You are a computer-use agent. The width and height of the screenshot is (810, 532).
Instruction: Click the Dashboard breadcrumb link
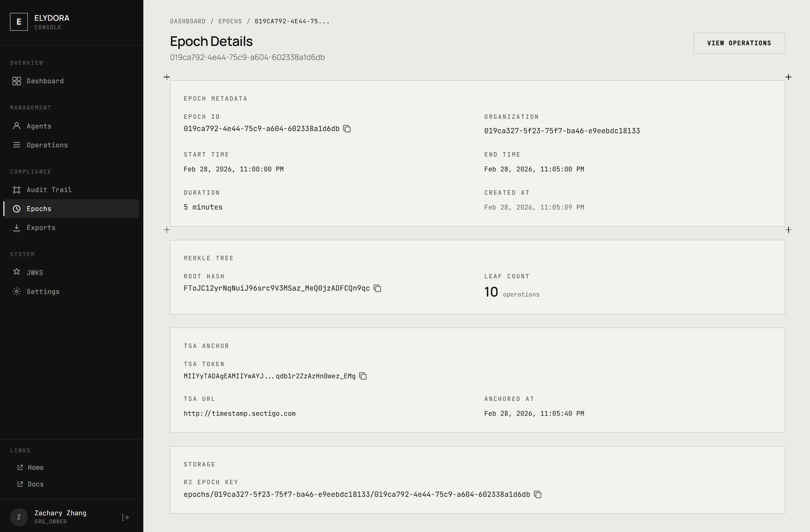[187, 21]
